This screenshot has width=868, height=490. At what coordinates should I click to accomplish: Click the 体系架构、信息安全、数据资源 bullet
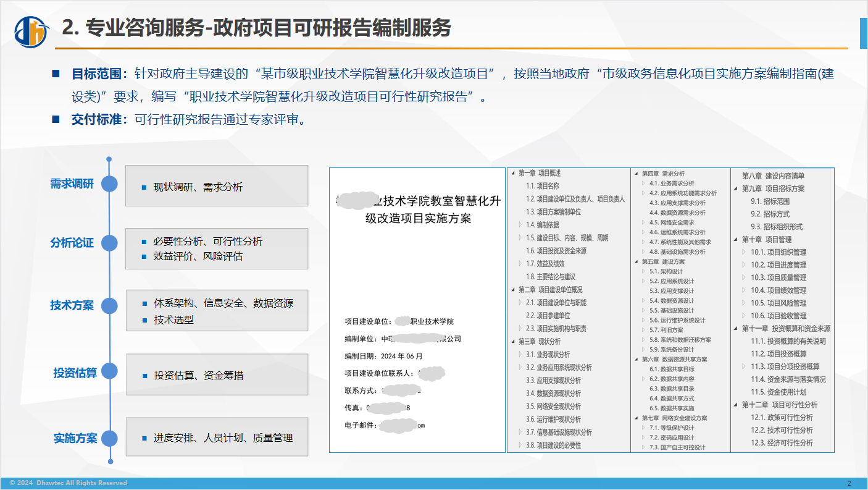click(x=223, y=303)
